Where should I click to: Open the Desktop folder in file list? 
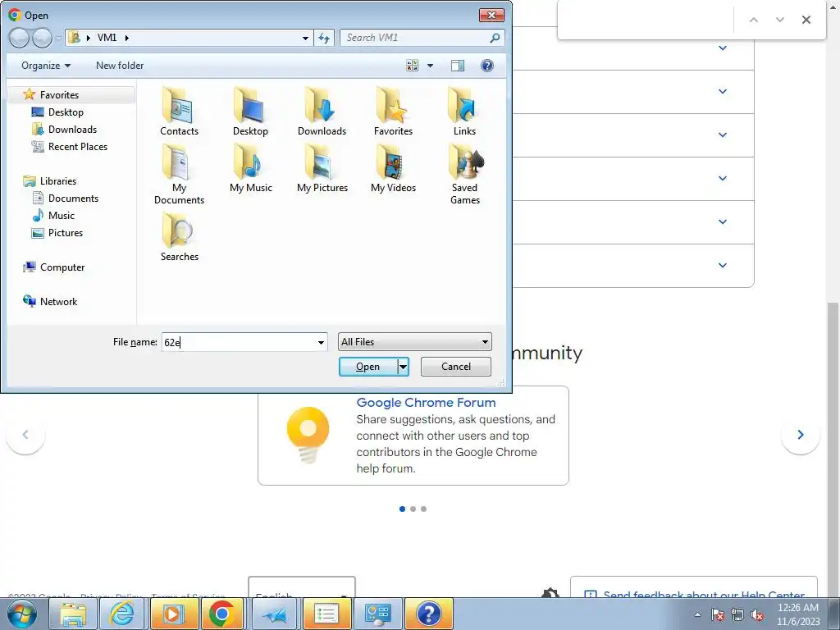250,112
